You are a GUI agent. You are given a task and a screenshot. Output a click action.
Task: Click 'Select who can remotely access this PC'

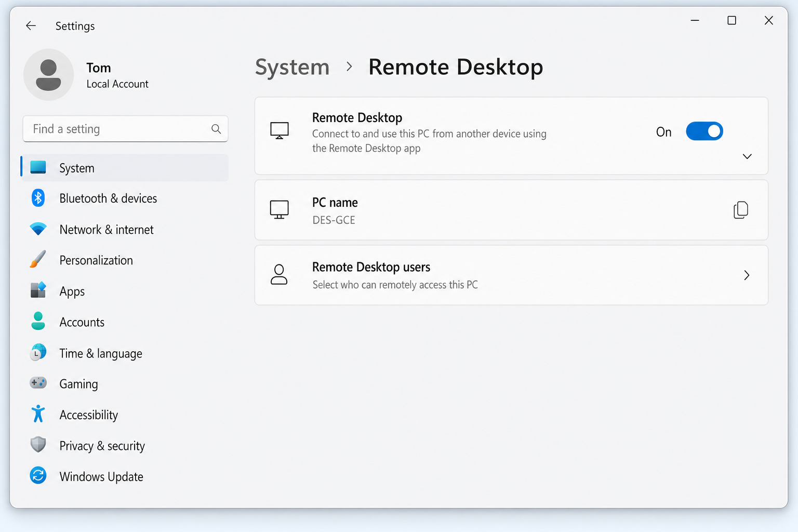pyautogui.click(x=395, y=285)
